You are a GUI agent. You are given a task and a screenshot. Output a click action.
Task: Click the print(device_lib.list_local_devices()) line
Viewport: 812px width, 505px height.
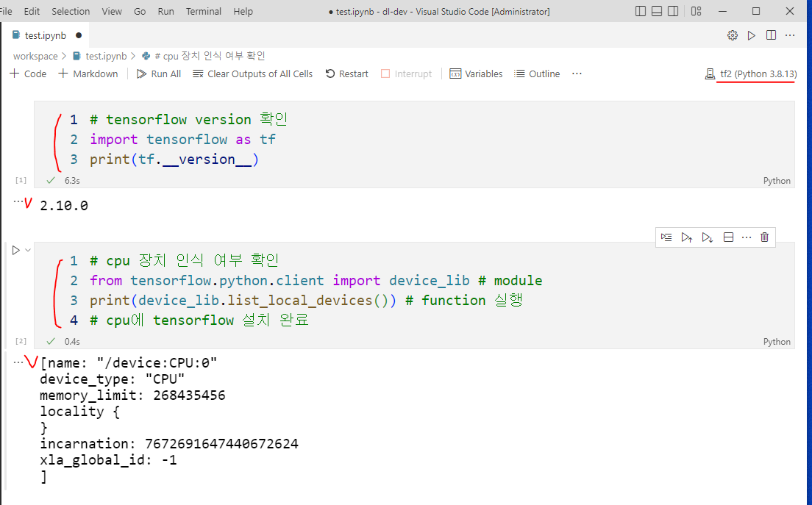307,300
